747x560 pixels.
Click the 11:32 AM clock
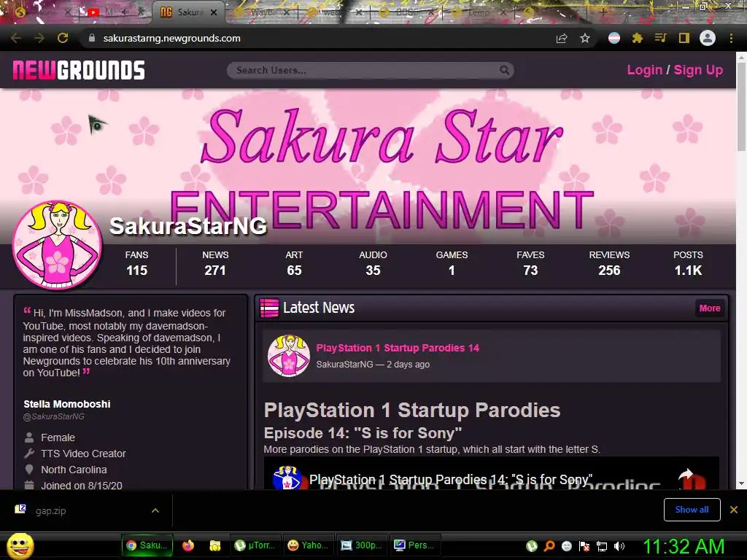[684, 546]
